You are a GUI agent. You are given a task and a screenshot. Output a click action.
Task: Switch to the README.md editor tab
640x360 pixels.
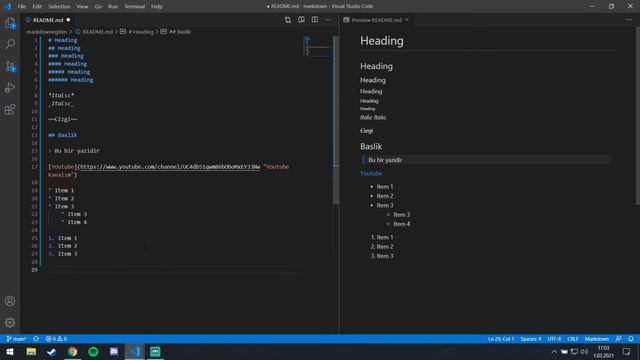click(x=48, y=20)
